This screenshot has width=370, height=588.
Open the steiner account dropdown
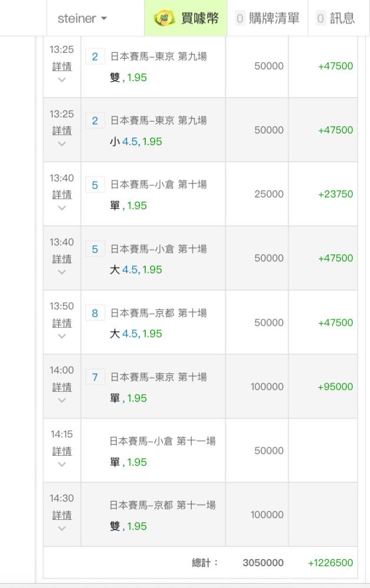coord(82,18)
